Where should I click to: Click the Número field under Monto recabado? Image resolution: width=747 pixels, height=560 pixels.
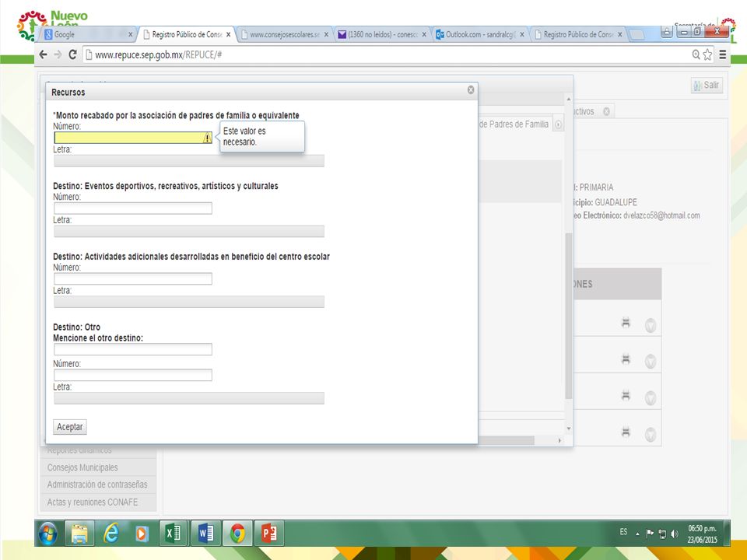133,138
